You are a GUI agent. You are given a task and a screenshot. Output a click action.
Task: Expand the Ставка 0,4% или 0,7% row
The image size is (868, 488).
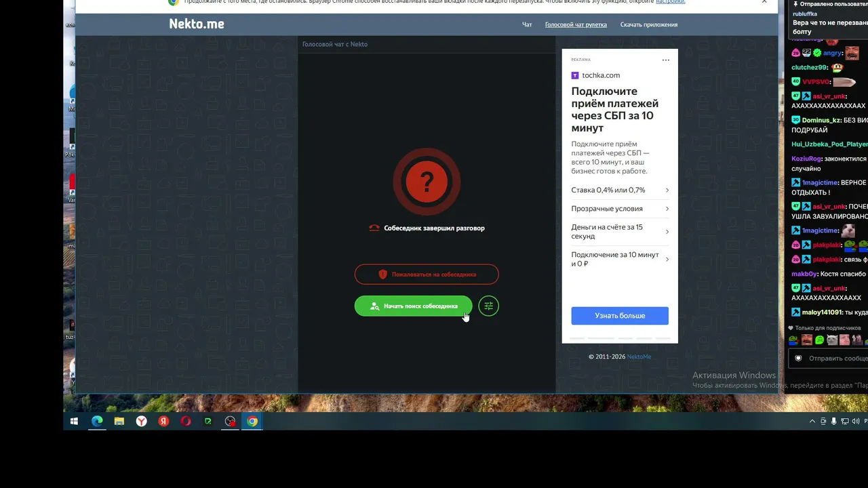pos(620,190)
